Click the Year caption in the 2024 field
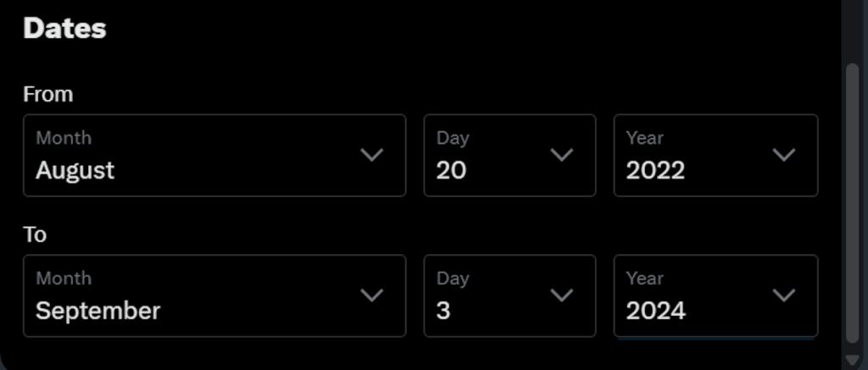Screen dimensions: 868x370 click(x=644, y=278)
